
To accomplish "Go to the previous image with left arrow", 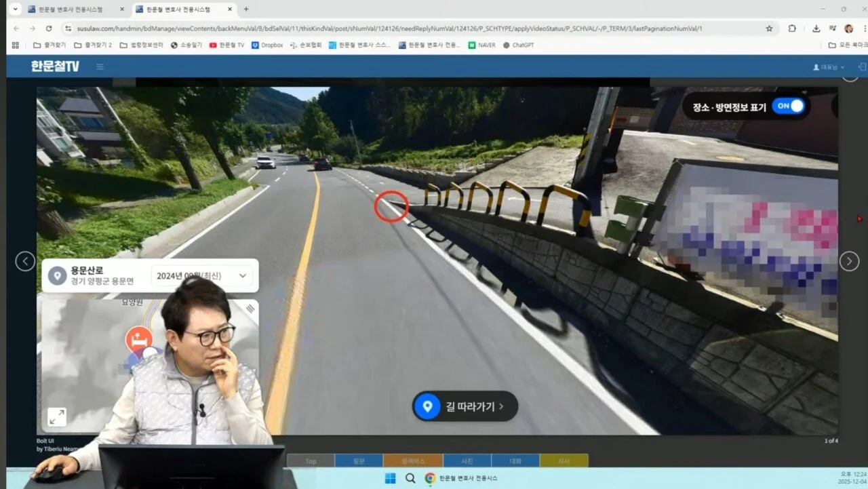I will point(25,261).
